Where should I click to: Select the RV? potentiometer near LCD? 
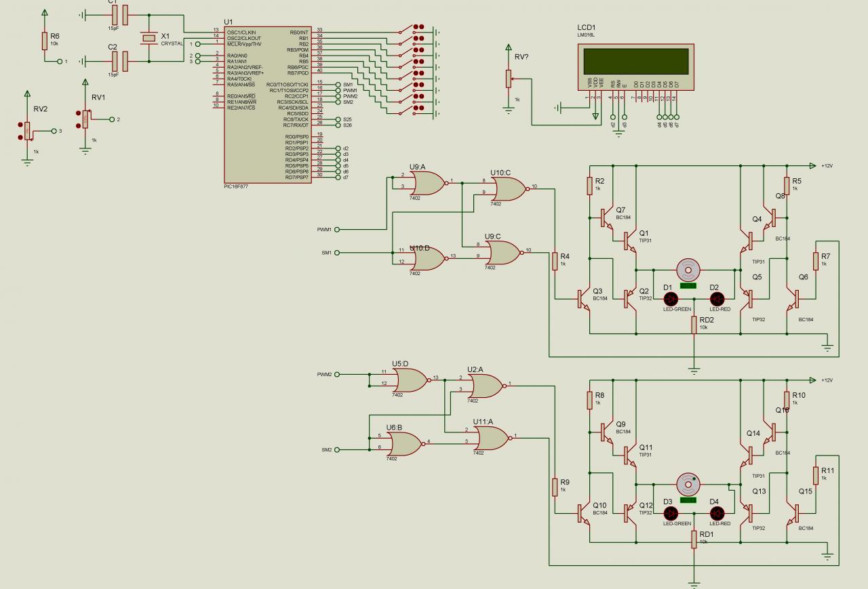[509, 78]
